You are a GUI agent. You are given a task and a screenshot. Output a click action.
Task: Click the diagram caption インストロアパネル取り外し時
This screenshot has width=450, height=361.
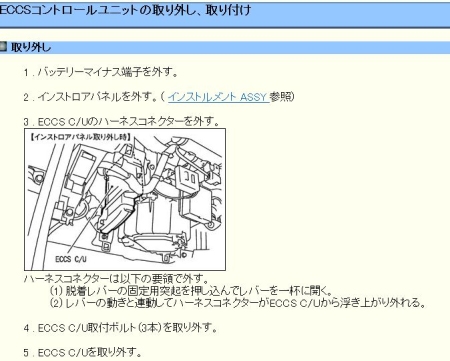click(x=80, y=137)
